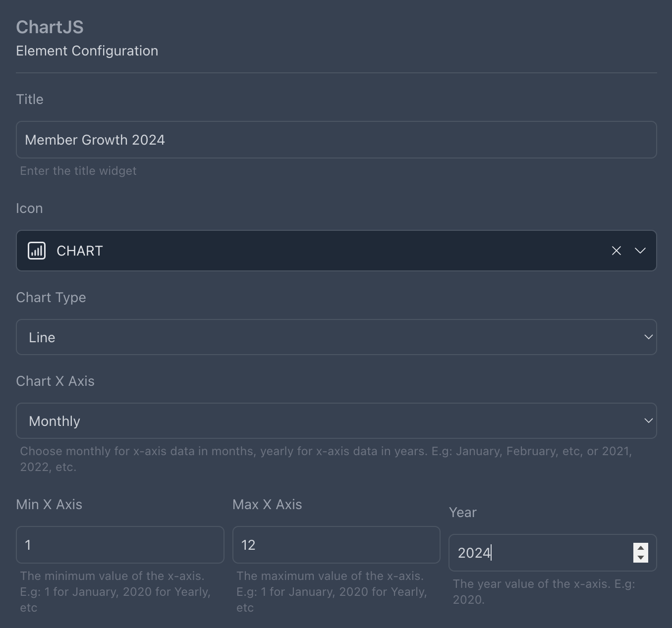672x628 pixels.
Task: Click the bar chart icon in Icon field
Action: click(x=37, y=251)
